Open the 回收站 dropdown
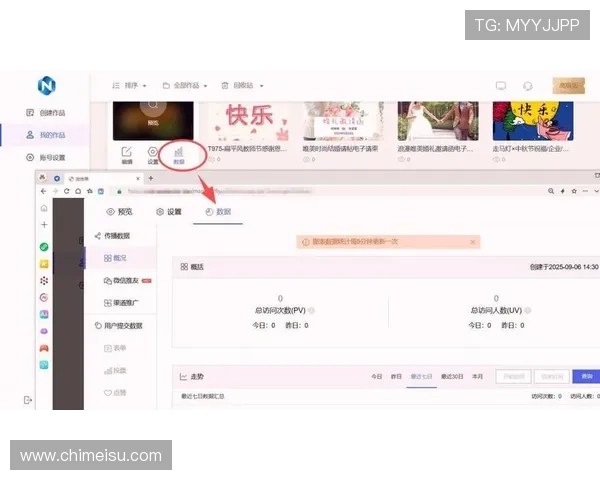Viewport: 600px width, 480px height. coord(242,86)
